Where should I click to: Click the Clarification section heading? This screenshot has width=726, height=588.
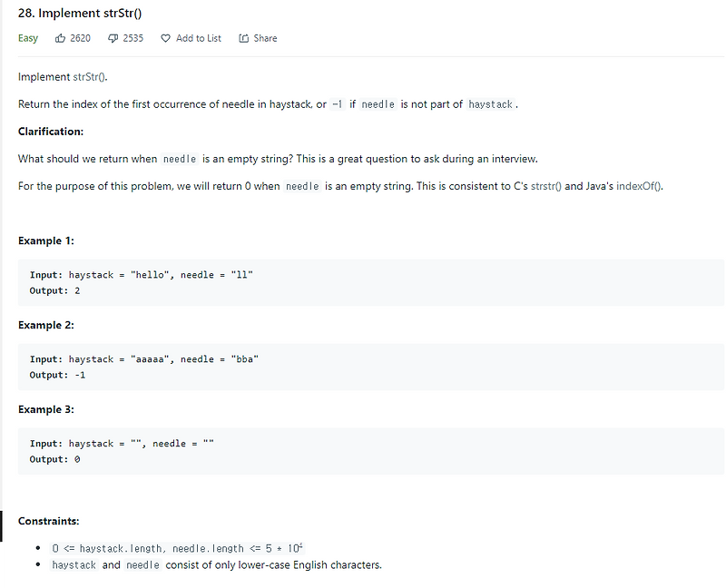click(50, 131)
